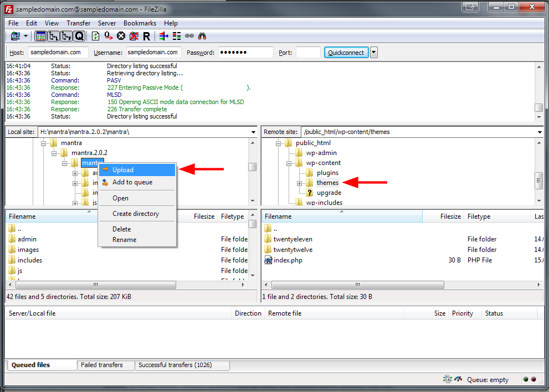
Task: Collapse the wp-content folder
Action: coord(289,163)
